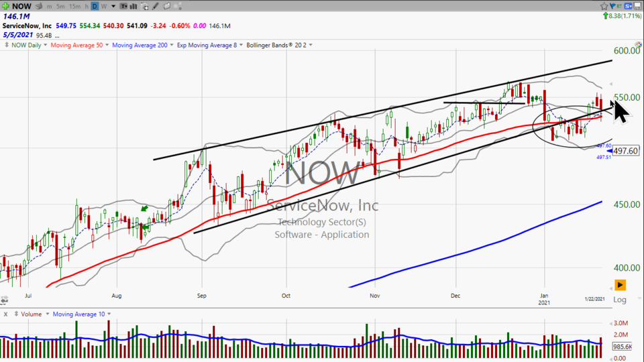Select the Daily 'D' timeframe button
This screenshot has height=362, width=644.
pos(95,6)
